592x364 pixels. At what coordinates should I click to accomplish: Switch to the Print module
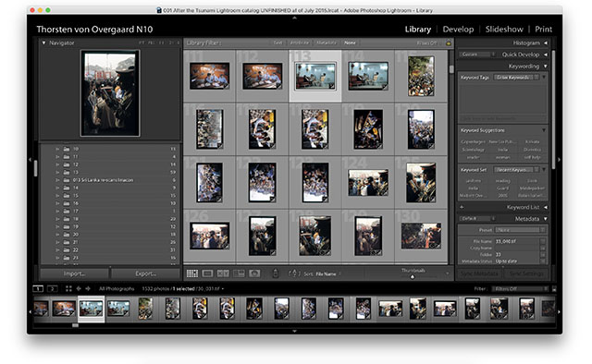click(543, 30)
